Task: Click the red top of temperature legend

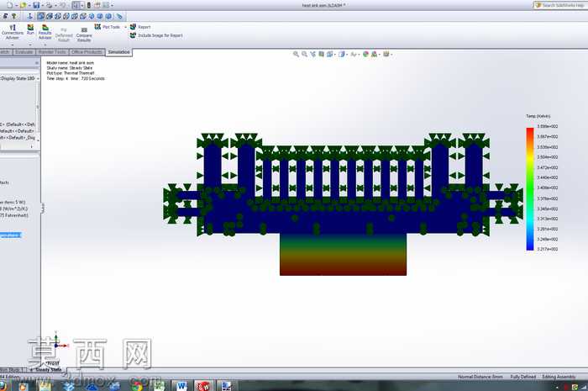Action: (x=530, y=129)
